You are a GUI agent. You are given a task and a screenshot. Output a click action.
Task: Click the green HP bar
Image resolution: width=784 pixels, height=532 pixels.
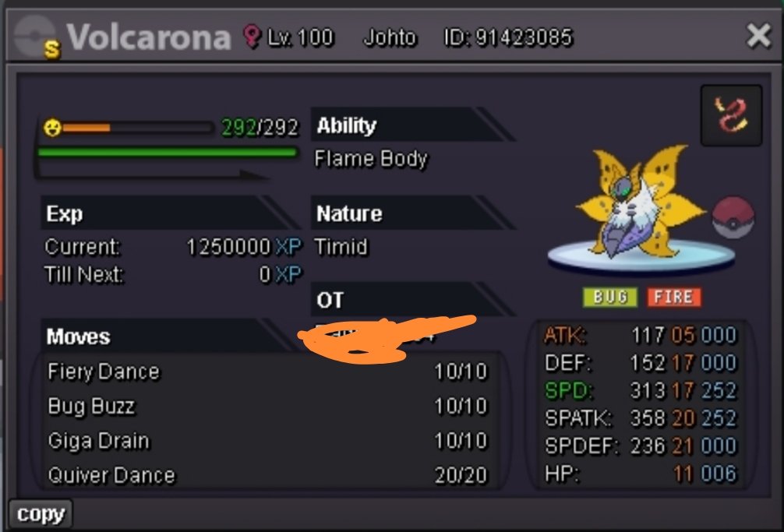pos(168,152)
